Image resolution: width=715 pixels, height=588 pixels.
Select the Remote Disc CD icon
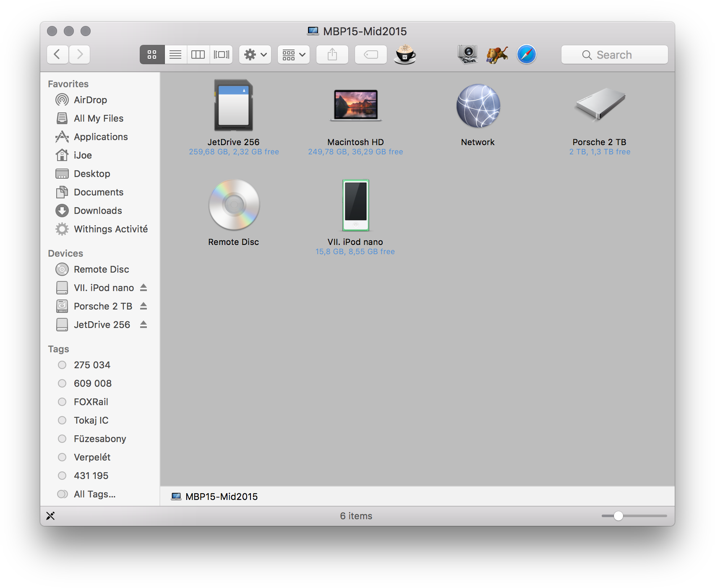[234, 205]
